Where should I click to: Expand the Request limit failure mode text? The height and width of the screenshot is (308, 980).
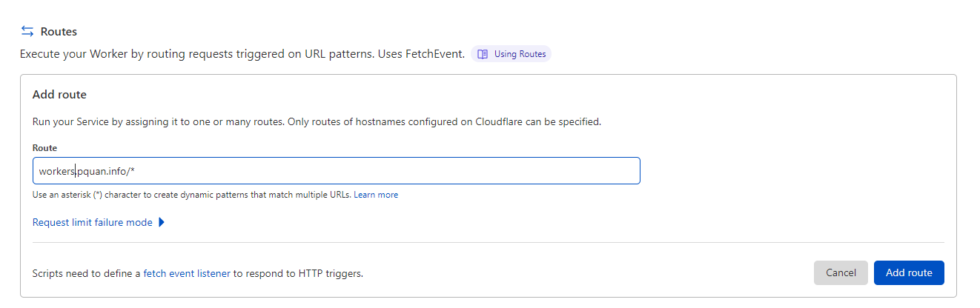click(x=93, y=222)
